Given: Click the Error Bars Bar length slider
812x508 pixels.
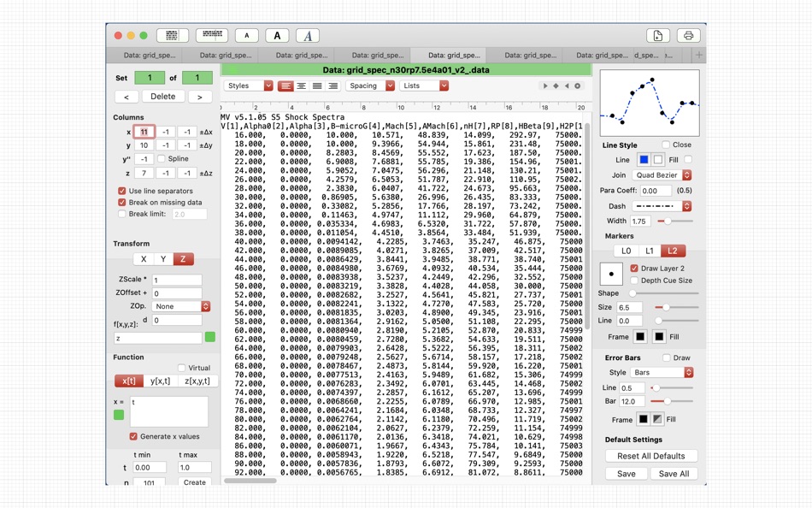Looking at the screenshot, I should [x=672, y=401].
